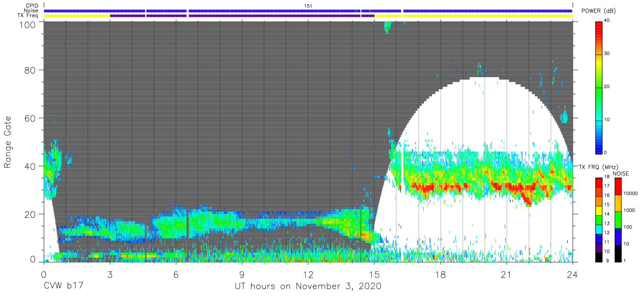The width and height of the screenshot is (644, 297).
Task: Click the yellow swatch in TX frequency legend
Action: tap(599, 211)
